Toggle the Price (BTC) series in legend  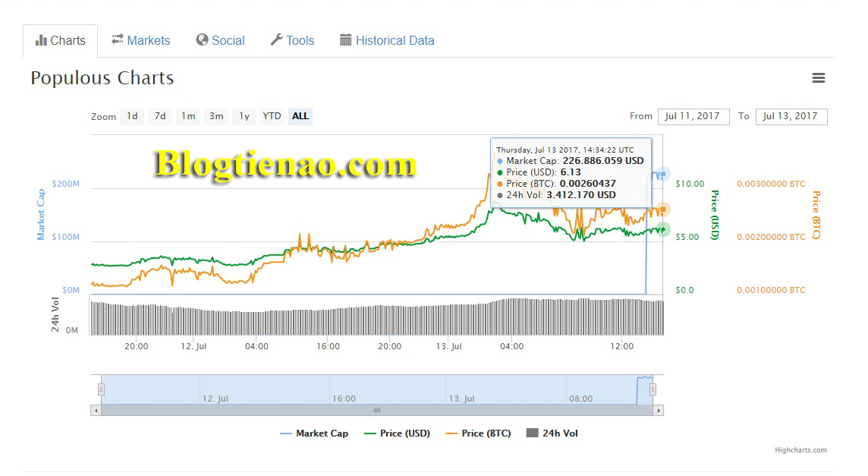point(478,433)
